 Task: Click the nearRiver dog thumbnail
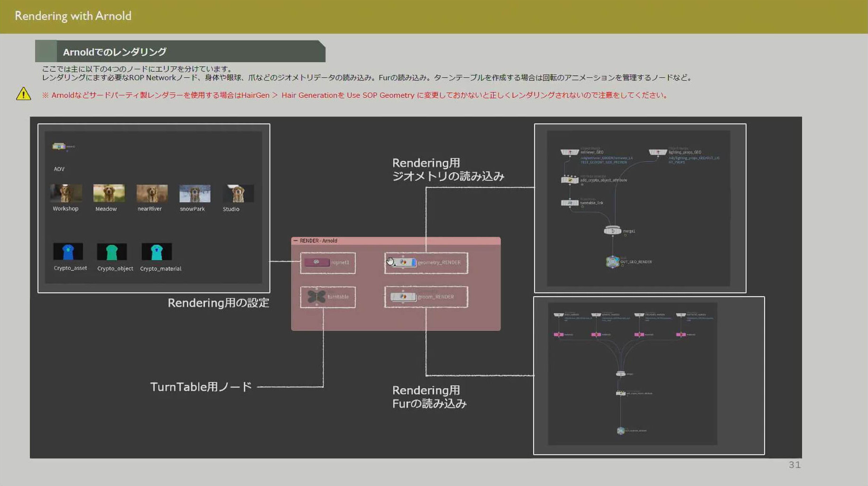pos(152,193)
